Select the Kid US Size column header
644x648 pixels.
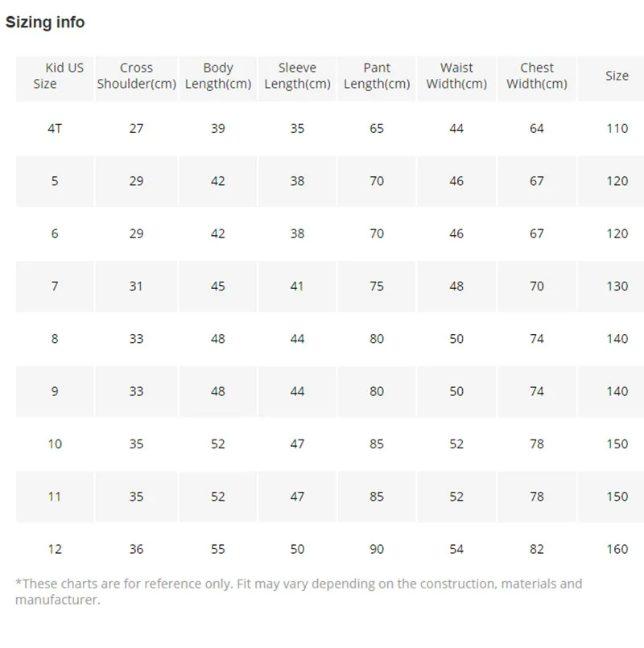pyautogui.click(x=55, y=76)
